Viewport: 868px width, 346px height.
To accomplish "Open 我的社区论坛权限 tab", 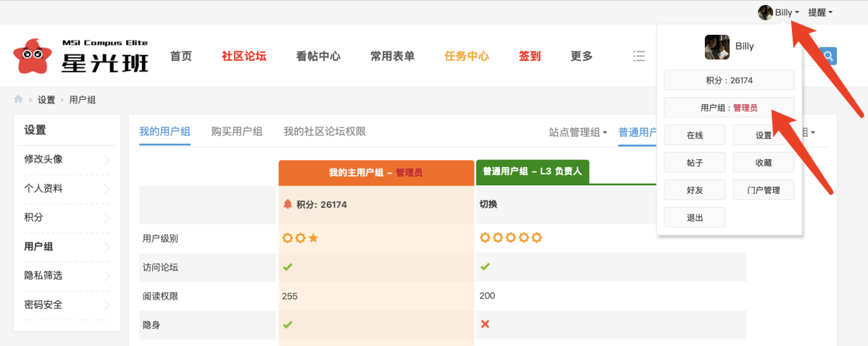I will click(x=324, y=132).
